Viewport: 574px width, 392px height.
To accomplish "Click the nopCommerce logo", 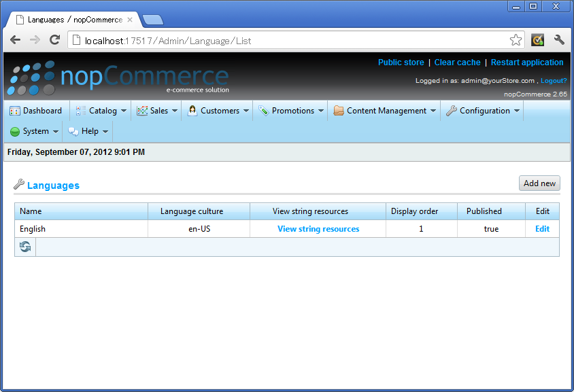I will tap(118, 78).
